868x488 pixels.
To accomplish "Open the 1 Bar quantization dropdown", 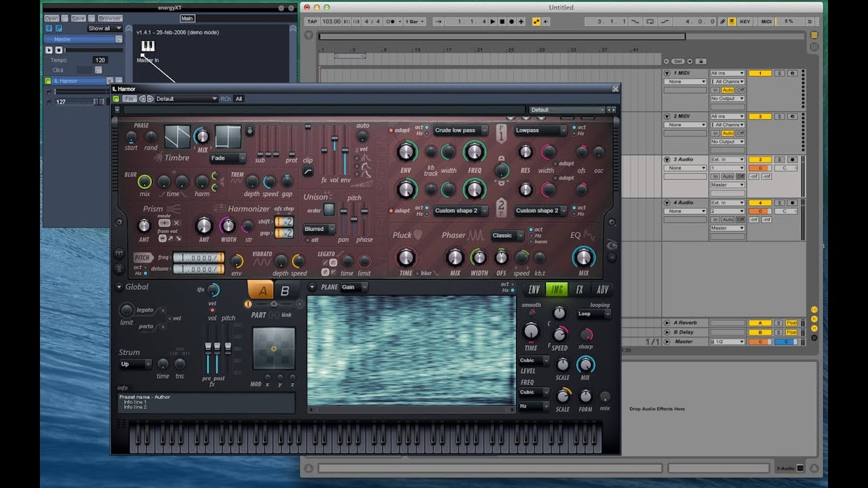I will (x=414, y=22).
